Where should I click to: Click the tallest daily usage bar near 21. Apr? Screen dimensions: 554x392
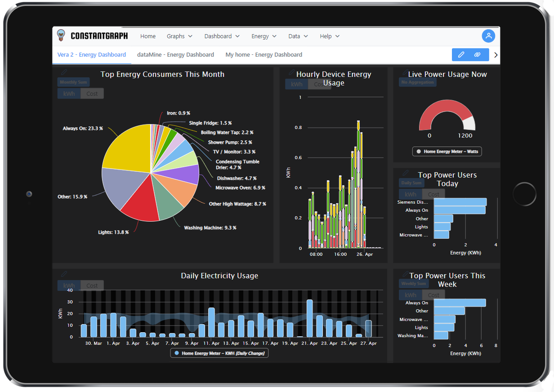coord(309,318)
